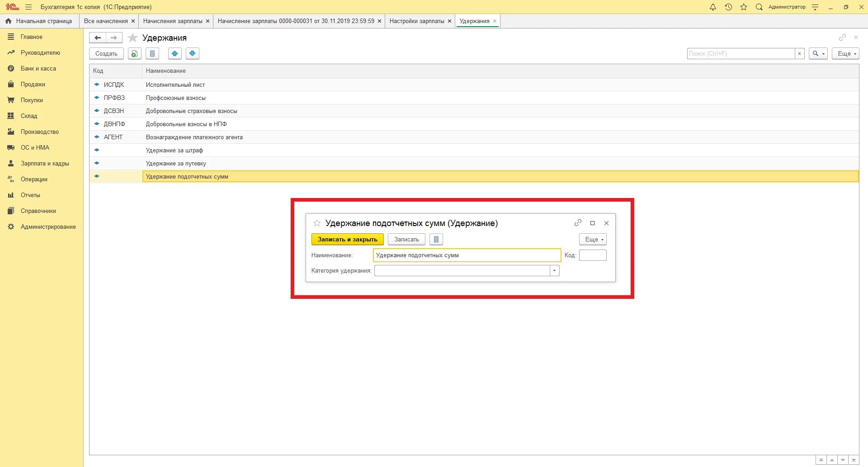Viewport: 868px width, 467px height.
Task: Go forward with the right arrow button
Action: [114, 38]
